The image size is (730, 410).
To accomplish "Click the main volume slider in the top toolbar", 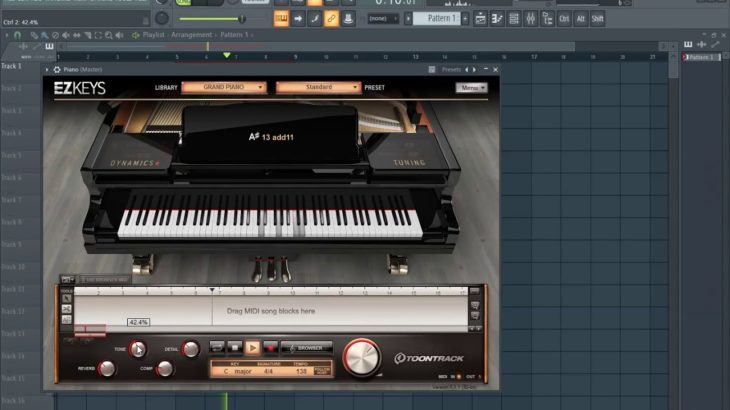I will point(212,19).
